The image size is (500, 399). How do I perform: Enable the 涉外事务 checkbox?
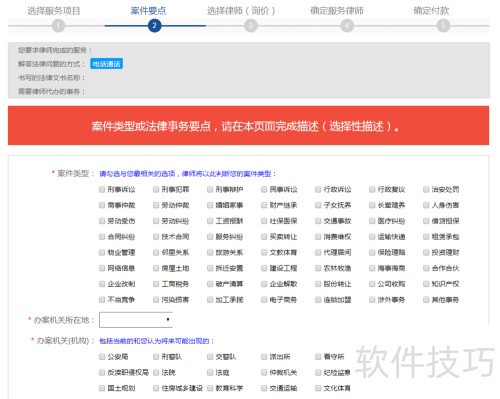372,300
